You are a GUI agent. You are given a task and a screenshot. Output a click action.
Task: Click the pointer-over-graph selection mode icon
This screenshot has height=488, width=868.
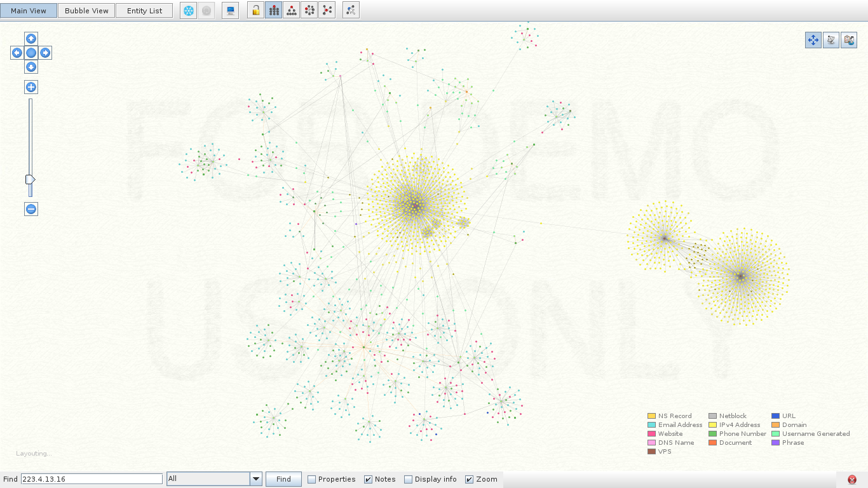pos(351,11)
